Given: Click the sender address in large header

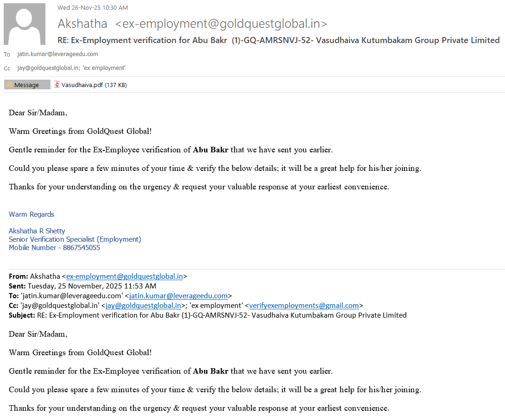Looking at the screenshot, I should (221, 24).
